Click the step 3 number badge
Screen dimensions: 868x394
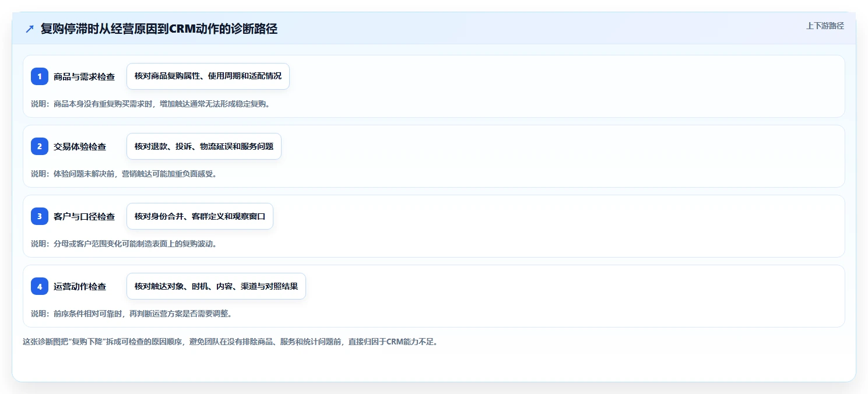40,216
